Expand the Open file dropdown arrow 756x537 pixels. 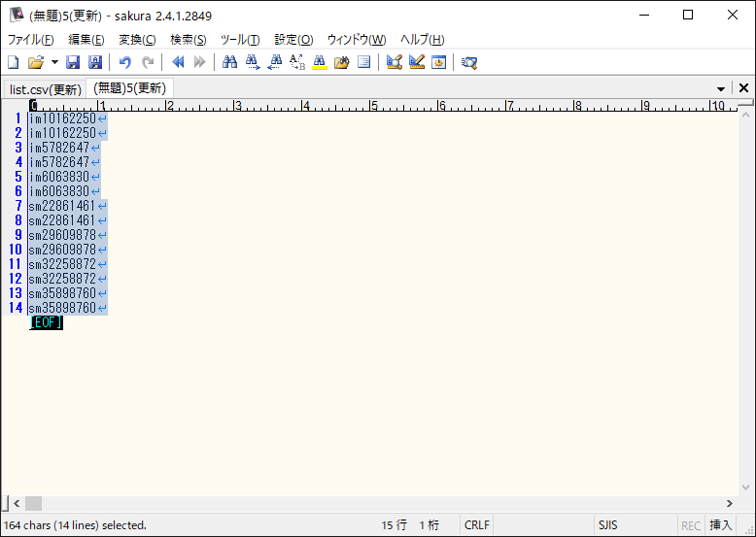tap(54, 62)
